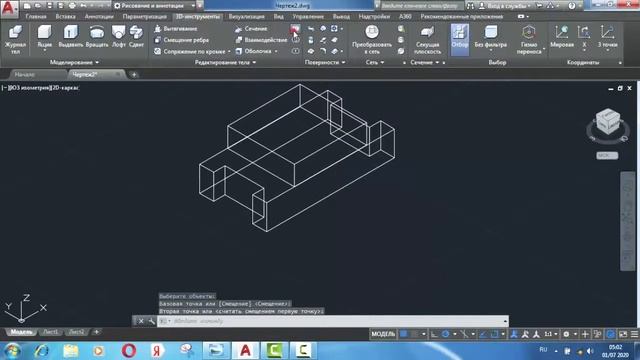The image size is (640, 360).
Task: Choose the 3 точки (3-Point) UCS tool
Action: coord(607,37)
